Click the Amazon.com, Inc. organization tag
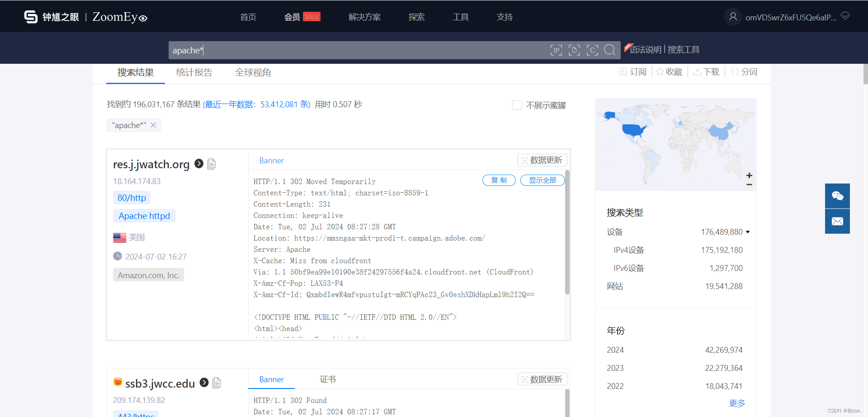The image size is (868, 417). tap(148, 275)
